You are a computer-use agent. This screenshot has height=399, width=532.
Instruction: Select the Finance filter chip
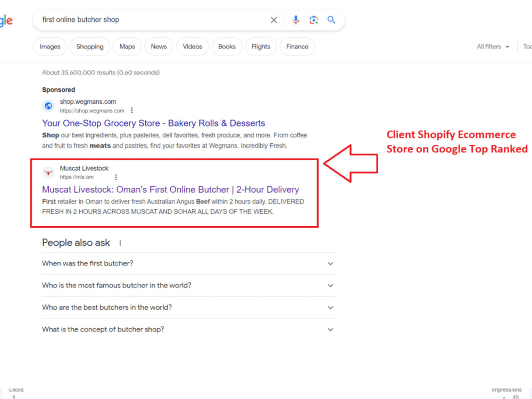coord(297,46)
